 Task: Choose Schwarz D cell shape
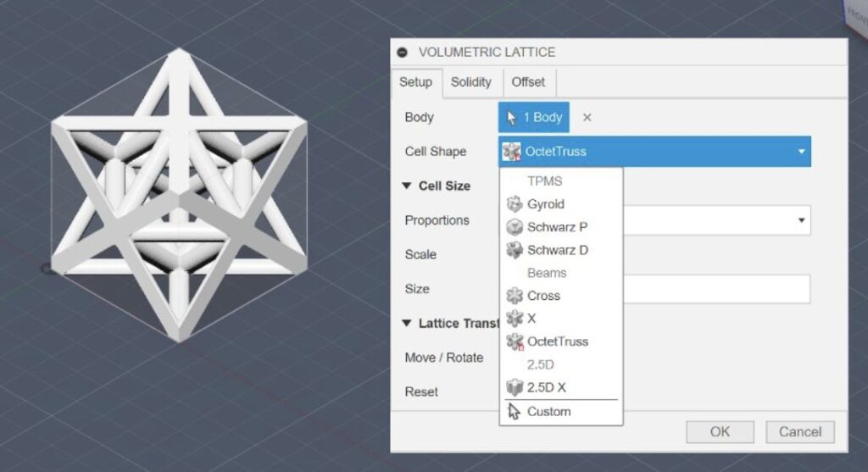point(561,250)
